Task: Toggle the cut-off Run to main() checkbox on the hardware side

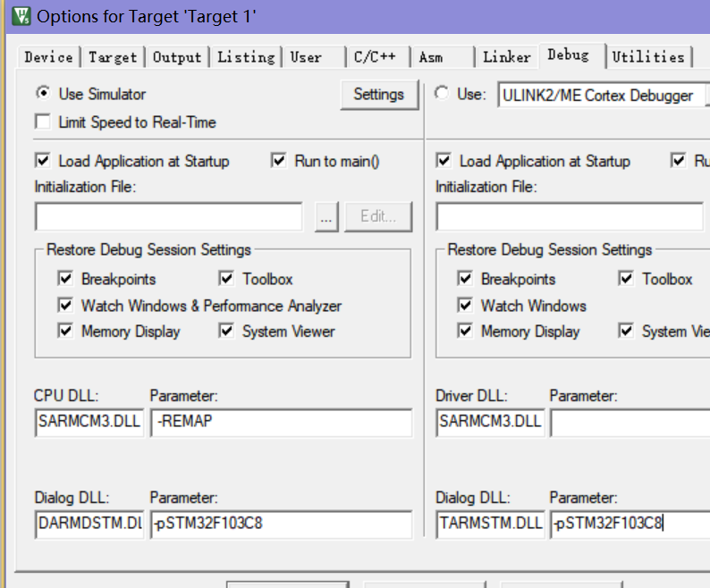Action: pyautogui.click(x=679, y=161)
